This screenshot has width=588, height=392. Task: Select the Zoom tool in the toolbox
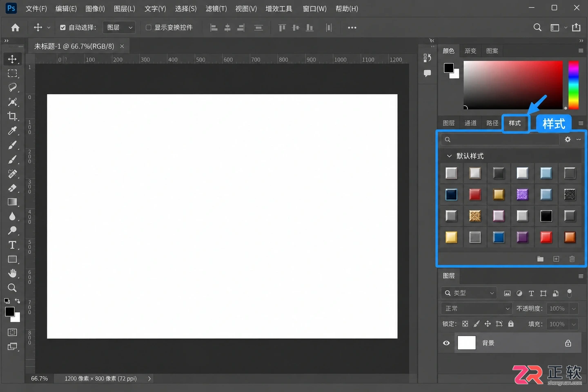click(12, 288)
